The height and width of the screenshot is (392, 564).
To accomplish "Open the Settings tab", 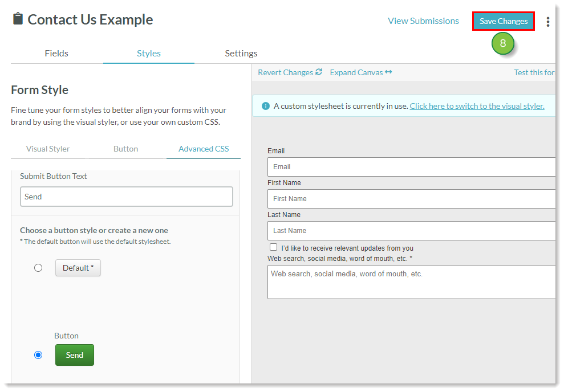I will click(x=241, y=53).
